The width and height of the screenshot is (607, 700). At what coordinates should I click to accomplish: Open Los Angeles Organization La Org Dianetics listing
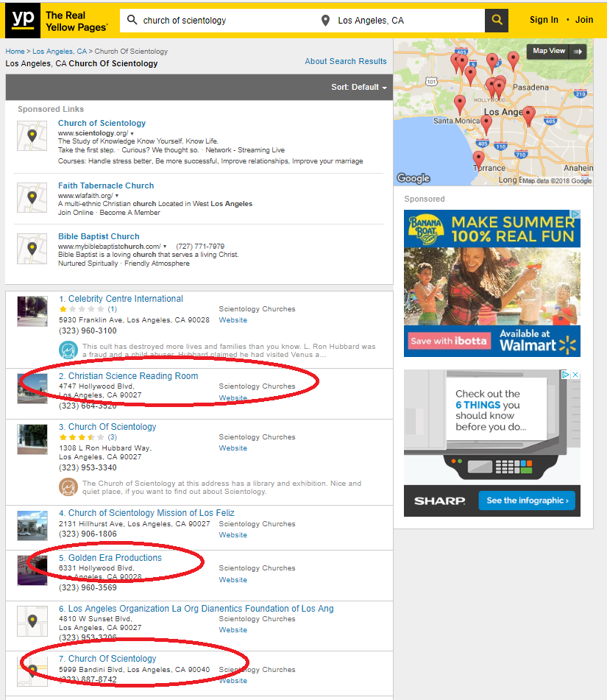tap(196, 609)
